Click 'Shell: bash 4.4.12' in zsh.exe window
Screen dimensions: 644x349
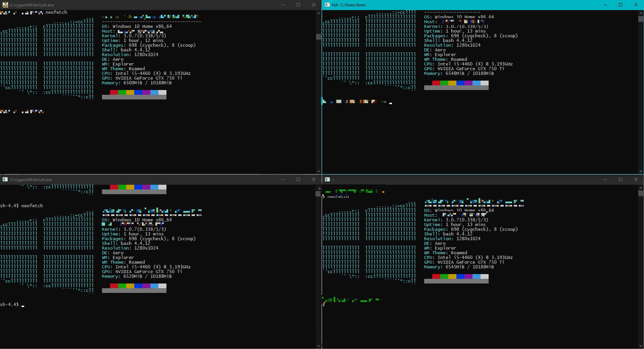coord(126,50)
